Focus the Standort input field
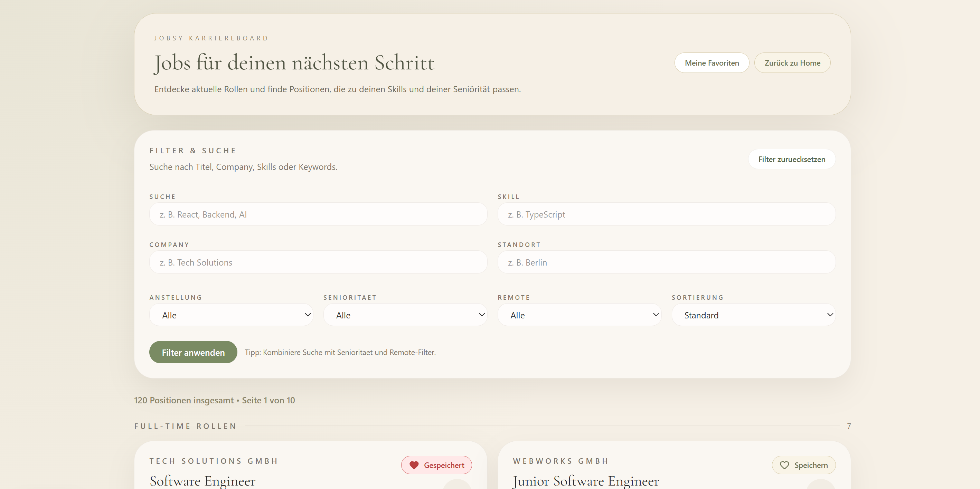Screen dimensions: 980x489 (x=667, y=262)
